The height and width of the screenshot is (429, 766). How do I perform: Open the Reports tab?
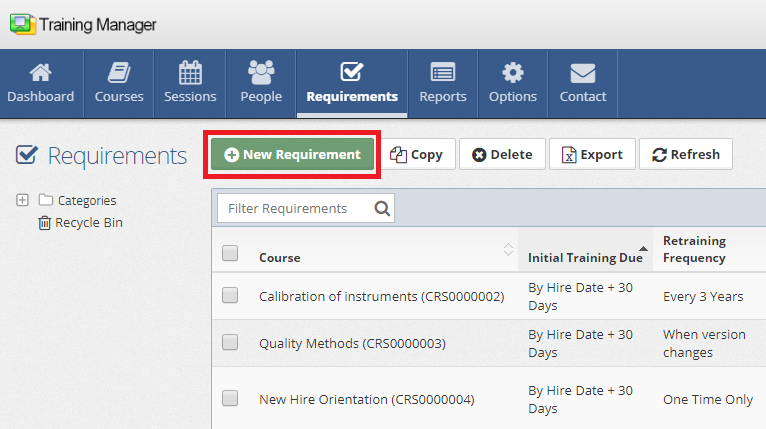tap(443, 84)
